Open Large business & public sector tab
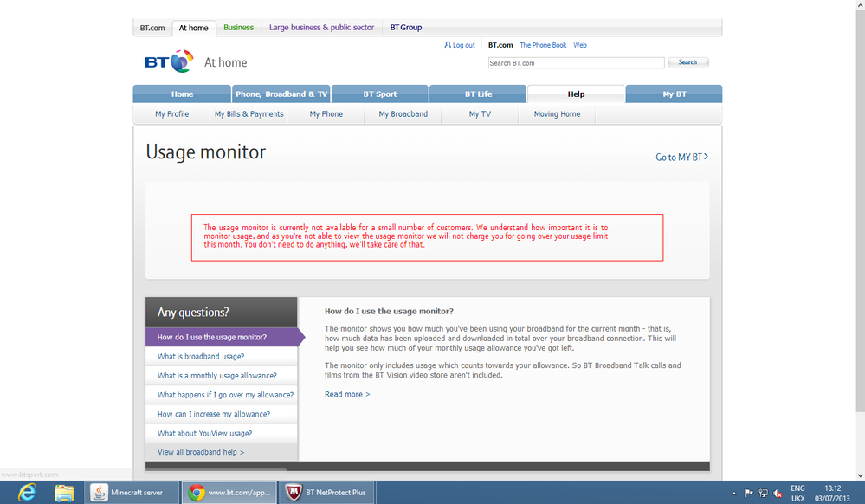Image resolution: width=865 pixels, height=504 pixels. pos(321,27)
